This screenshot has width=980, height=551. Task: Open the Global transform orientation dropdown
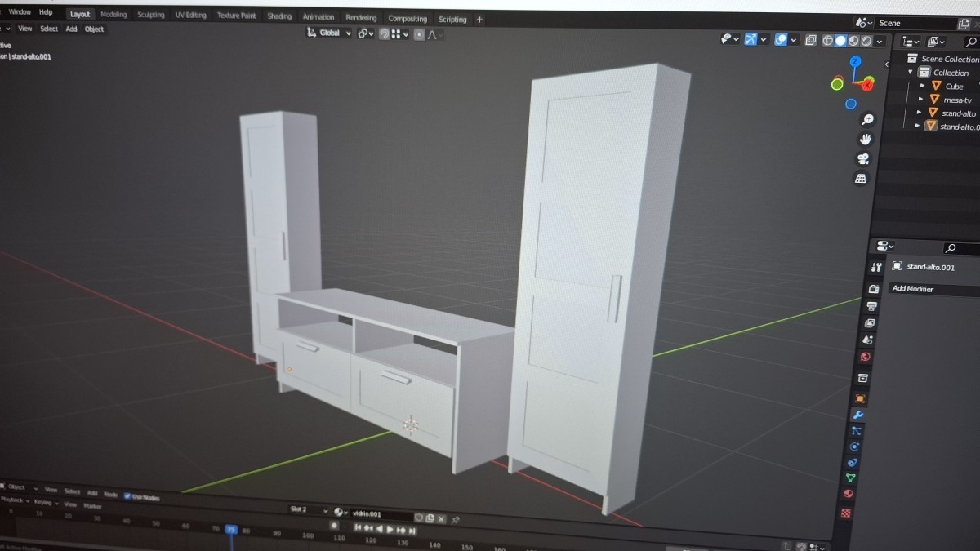(330, 33)
